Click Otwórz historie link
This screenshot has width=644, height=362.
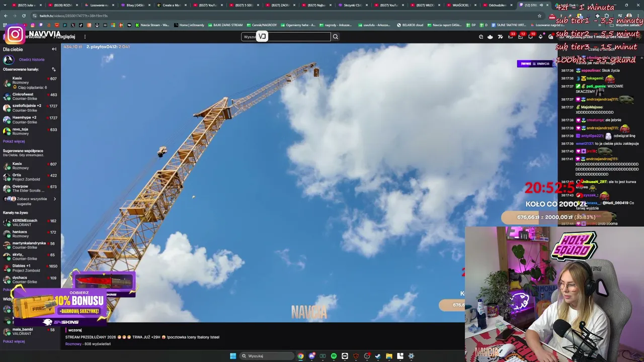coord(32,59)
